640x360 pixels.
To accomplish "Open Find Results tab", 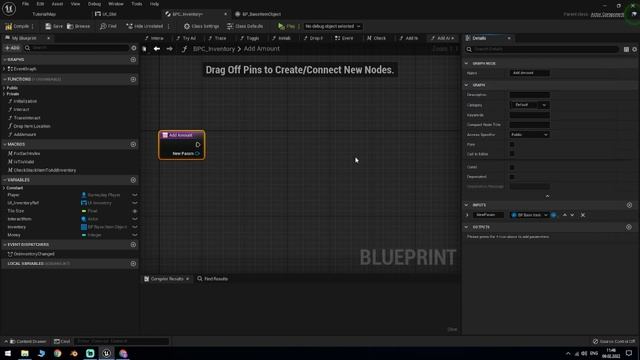I will 212,279.
